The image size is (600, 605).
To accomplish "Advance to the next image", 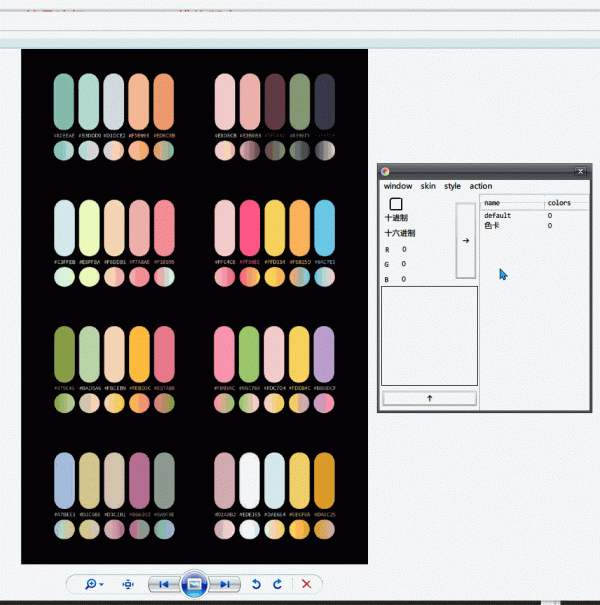I will coord(227,584).
